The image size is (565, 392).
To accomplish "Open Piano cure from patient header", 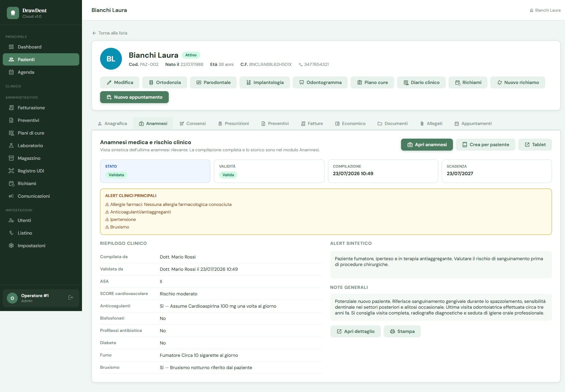I will point(372,82).
